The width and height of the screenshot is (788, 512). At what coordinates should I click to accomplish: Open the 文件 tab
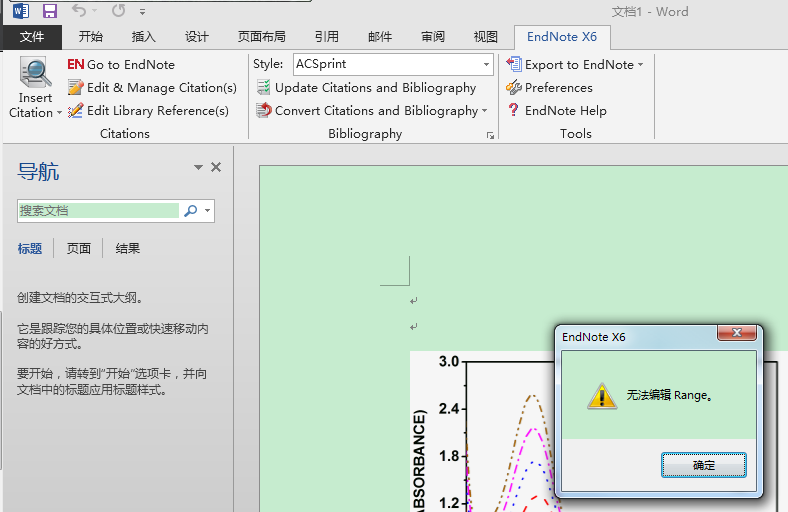(32, 37)
